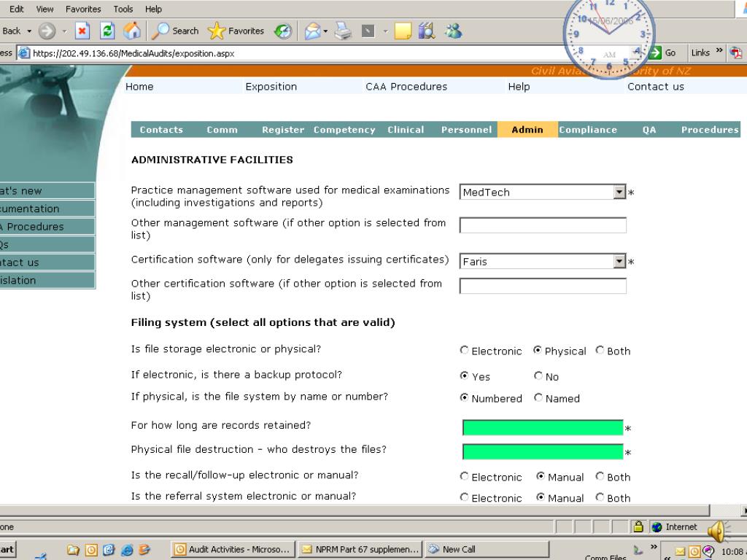Click the Stop loading toolbar icon
Screen dimensions: 747x560
(82, 31)
